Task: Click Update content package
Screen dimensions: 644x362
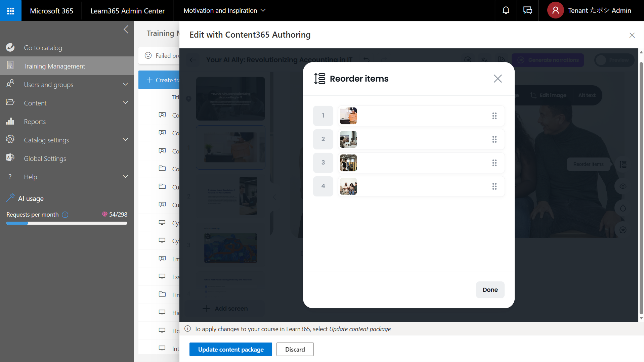Action: [230, 349]
